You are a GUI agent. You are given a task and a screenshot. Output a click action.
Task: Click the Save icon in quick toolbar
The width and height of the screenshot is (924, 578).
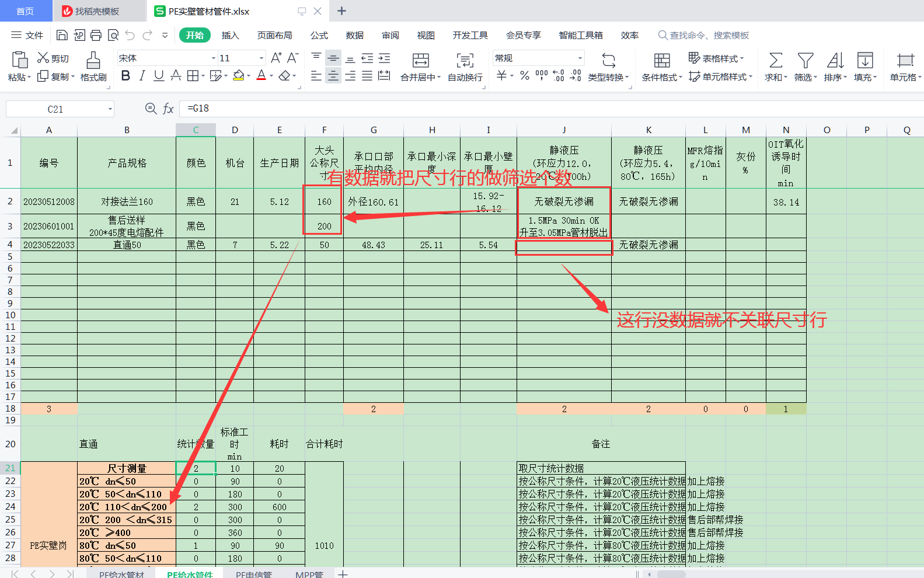click(x=62, y=35)
